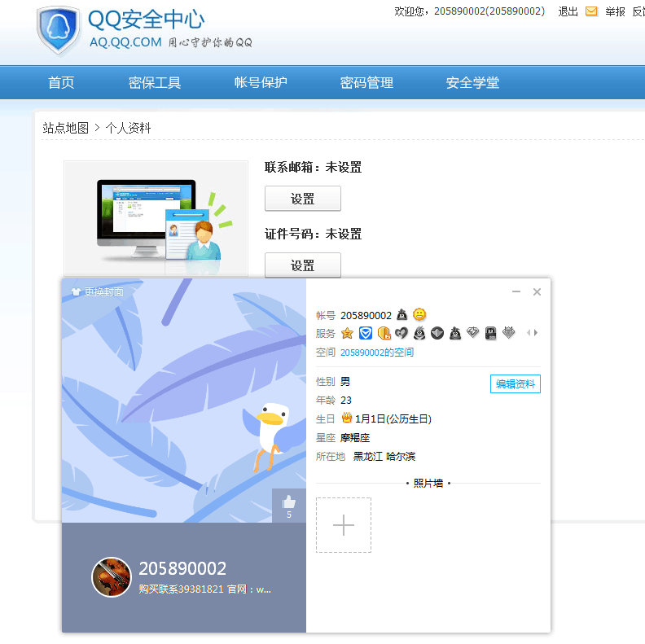Image resolution: width=645 pixels, height=644 pixels.
Task: Click 设置 button under 联系邮箱
Action: pyautogui.click(x=303, y=199)
